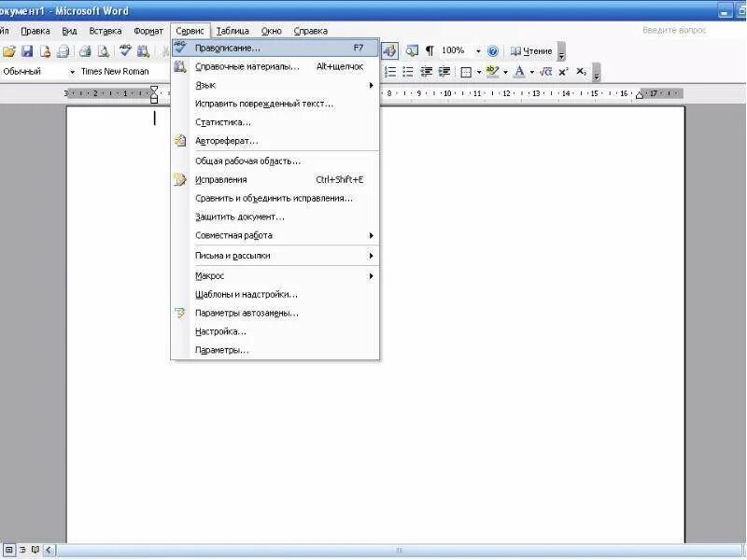Open Шаблоны и надстройки… entry
The width and height of the screenshot is (747, 560).
click(x=275, y=295)
